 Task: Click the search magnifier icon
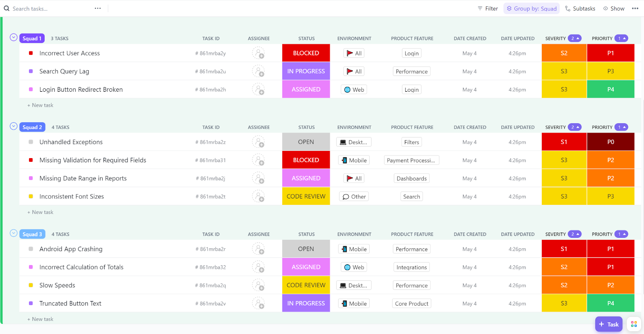pos(6,8)
